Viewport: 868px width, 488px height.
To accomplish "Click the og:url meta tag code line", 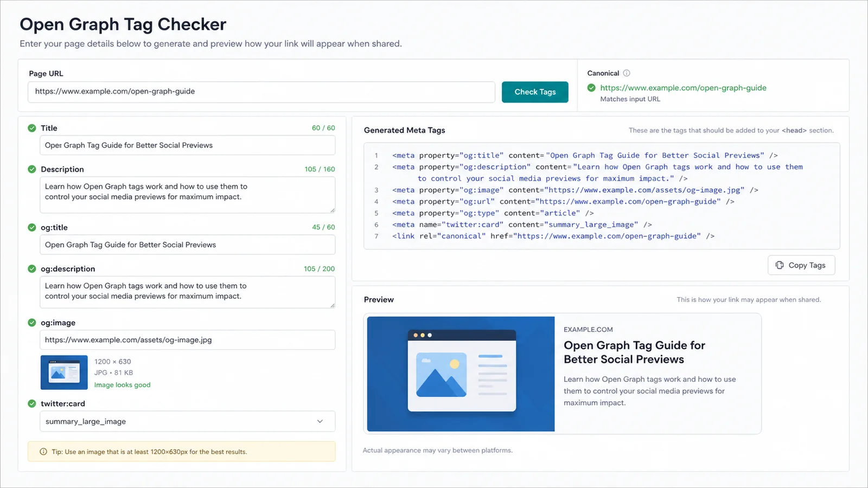I will pos(563,202).
